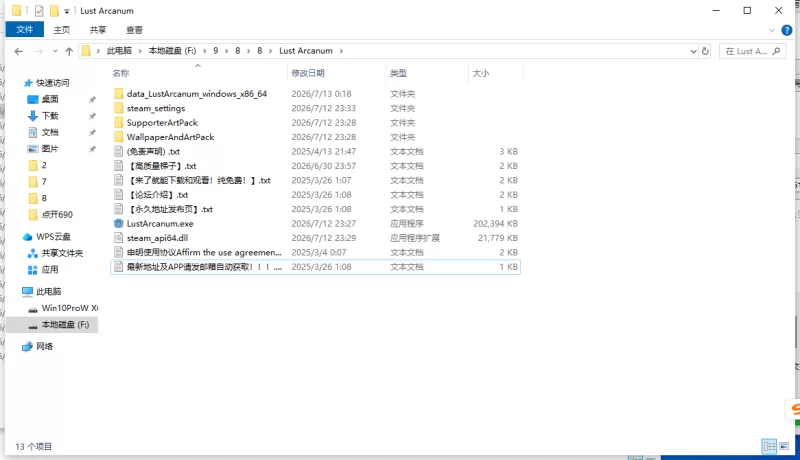
Task: Sort by the 名称 column header
Action: pyautogui.click(x=121, y=73)
